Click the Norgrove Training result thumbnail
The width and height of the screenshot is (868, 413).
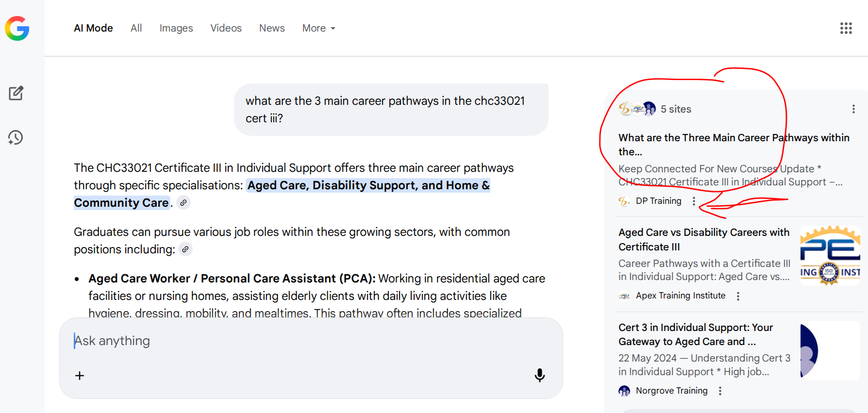point(830,350)
